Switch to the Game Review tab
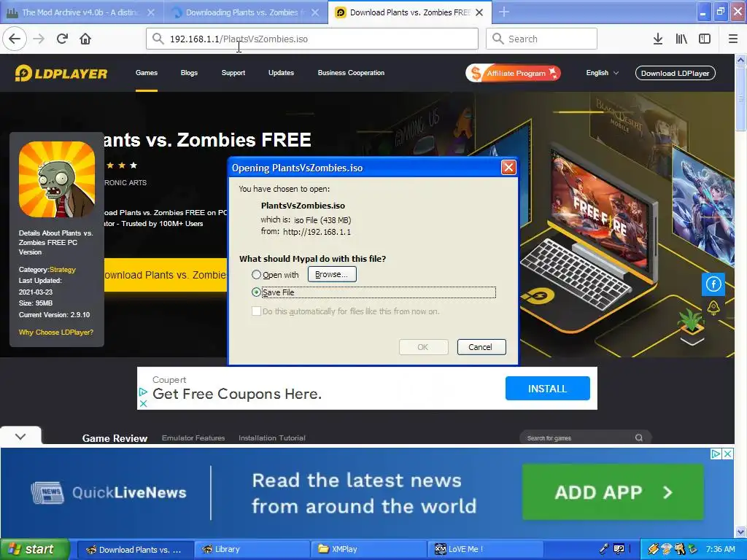747x560 pixels. [115, 438]
